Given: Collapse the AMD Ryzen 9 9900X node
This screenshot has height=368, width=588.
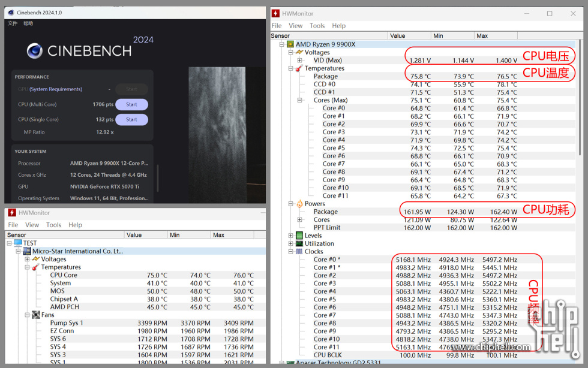Looking at the screenshot, I should [x=281, y=44].
